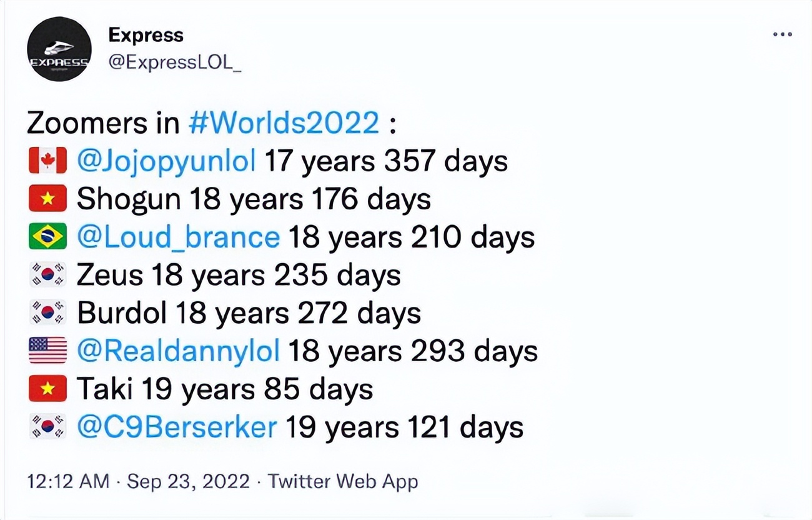Screen dimensions: 812x520
Task: Click the Canada flag emoji
Action: coord(46,159)
